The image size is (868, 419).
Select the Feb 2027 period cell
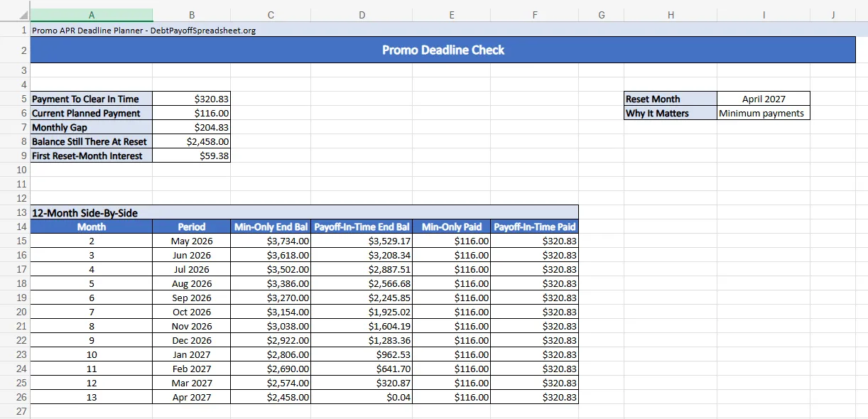191,369
